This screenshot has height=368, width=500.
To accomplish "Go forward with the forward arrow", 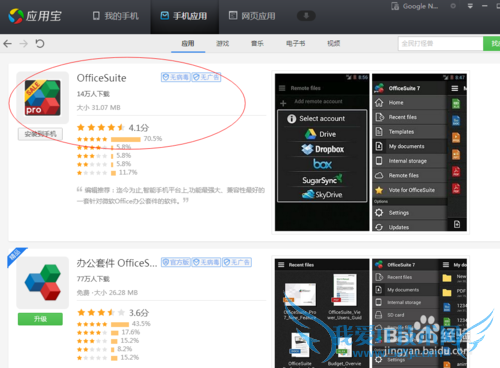I will point(23,43).
